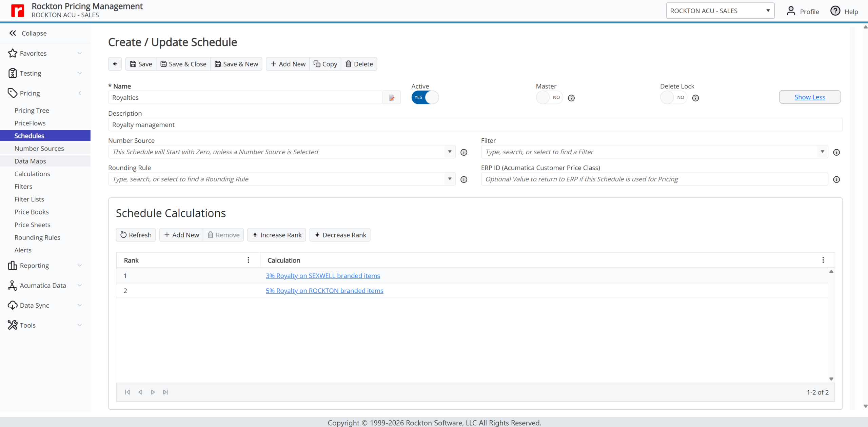Select Number Sources in sidebar
Viewport: 868px width, 427px height.
click(39, 148)
